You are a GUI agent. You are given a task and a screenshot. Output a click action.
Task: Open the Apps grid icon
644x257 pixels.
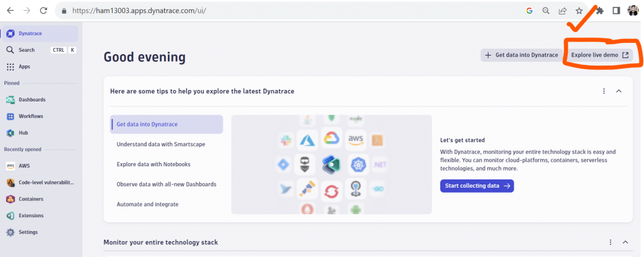10,67
